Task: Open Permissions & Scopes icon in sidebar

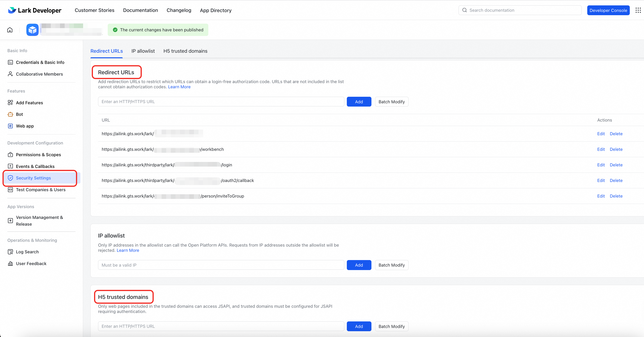Action: tap(10, 154)
